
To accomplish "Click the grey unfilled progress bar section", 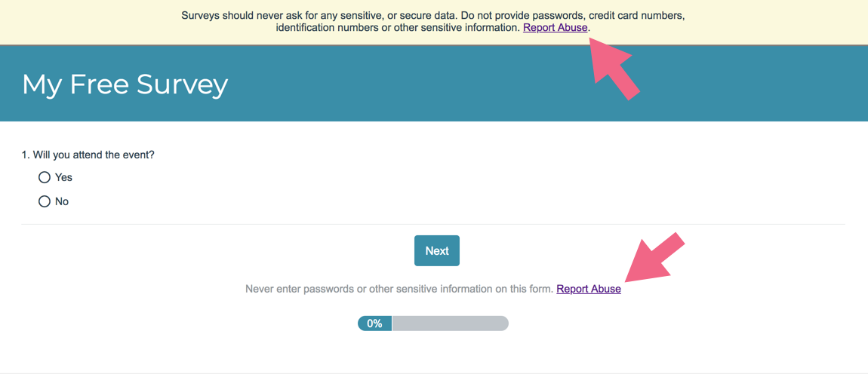I will point(450,323).
